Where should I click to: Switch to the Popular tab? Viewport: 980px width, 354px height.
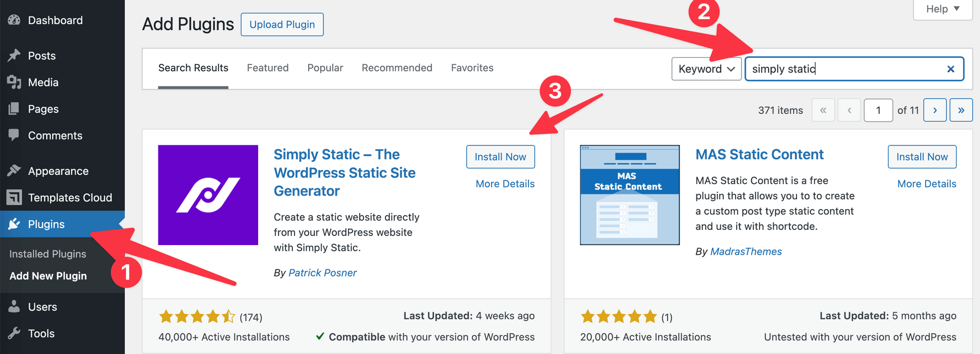tap(325, 68)
